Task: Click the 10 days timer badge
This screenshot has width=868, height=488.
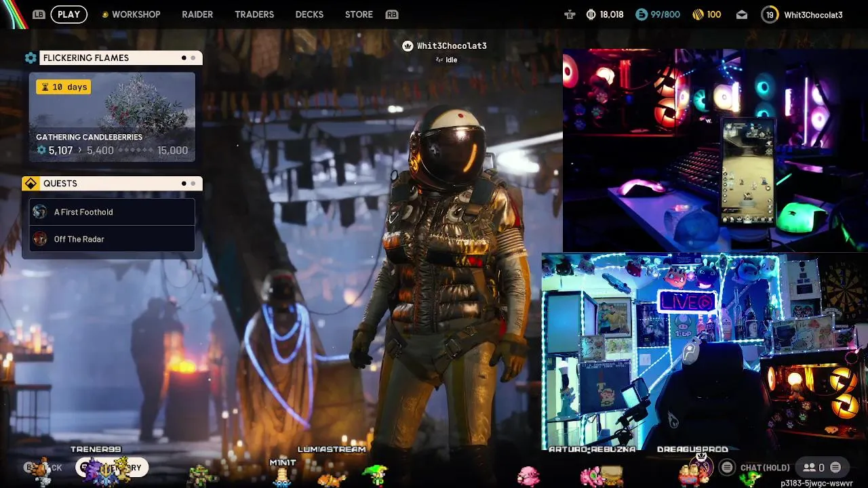Action: point(64,87)
